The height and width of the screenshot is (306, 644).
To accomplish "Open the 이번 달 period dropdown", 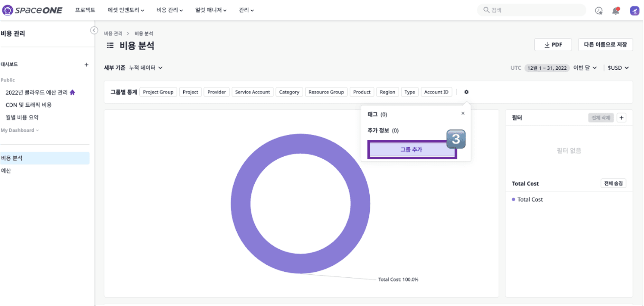I will pos(585,68).
